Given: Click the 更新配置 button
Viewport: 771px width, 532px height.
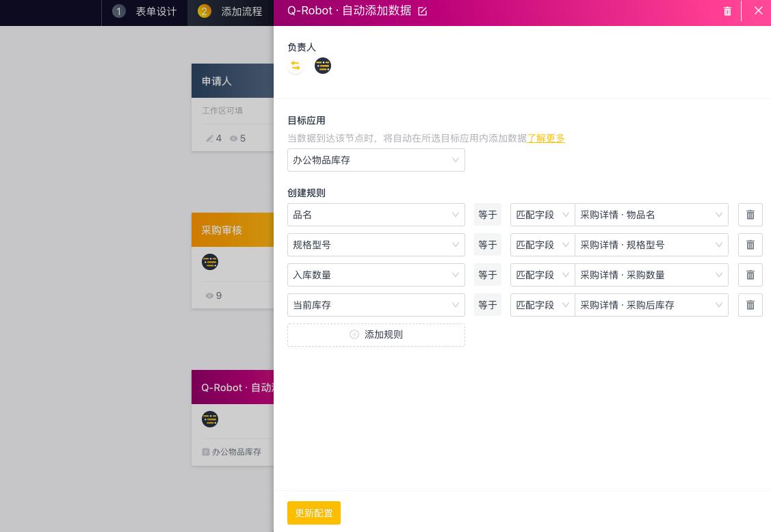Looking at the screenshot, I should click(314, 513).
